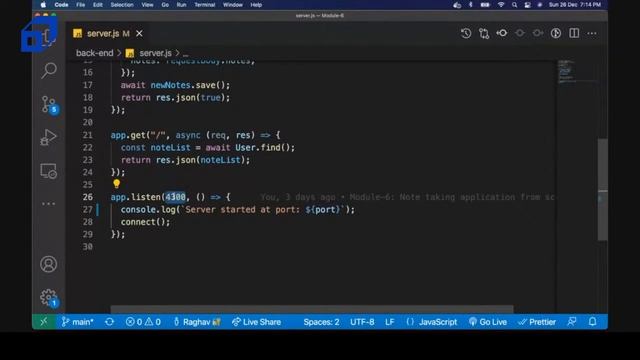The height and width of the screenshot is (360, 640).
Task: Click the open changes with next revision icon
Action: pyautogui.click(x=538, y=33)
